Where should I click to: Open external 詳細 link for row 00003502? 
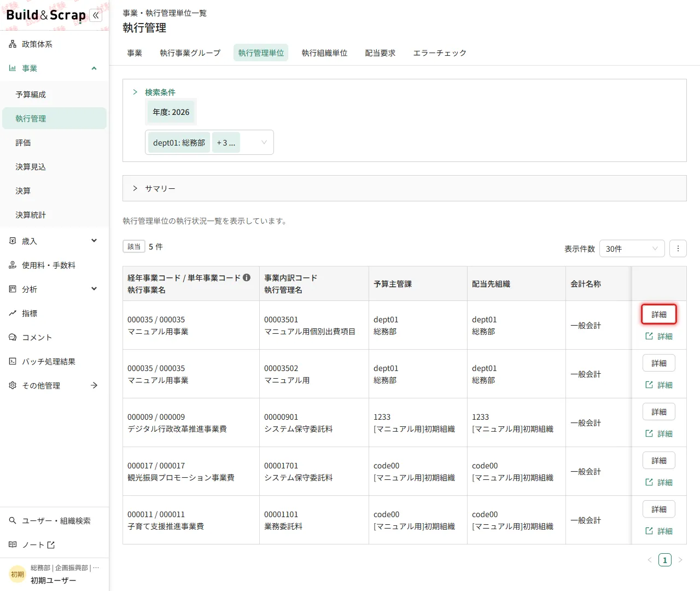(x=659, y=385)
